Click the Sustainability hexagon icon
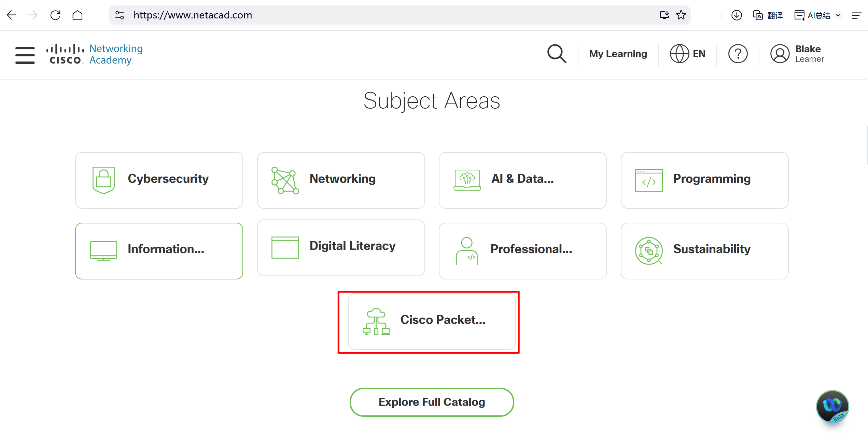The width and height of the screenshot is (868, 441). (x=649, y=251)
